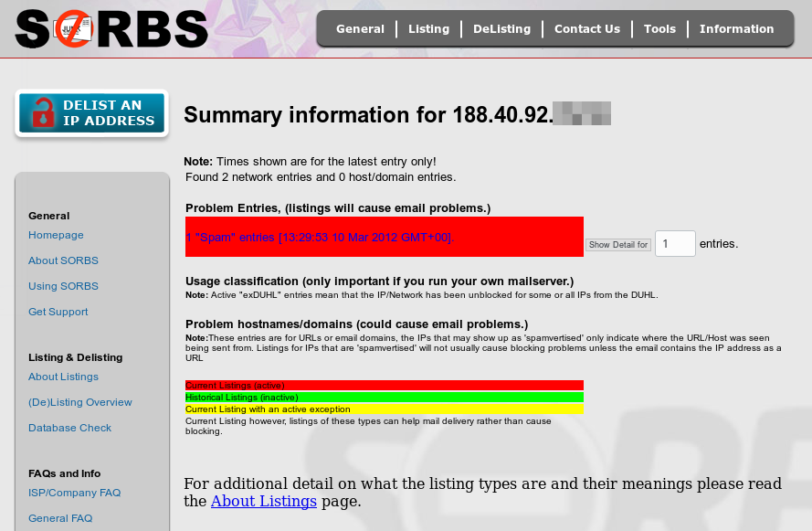Click the Problem Entries heading
Image resolution: width=812 pixels, height=531 pixels.
tap(338, 208)
